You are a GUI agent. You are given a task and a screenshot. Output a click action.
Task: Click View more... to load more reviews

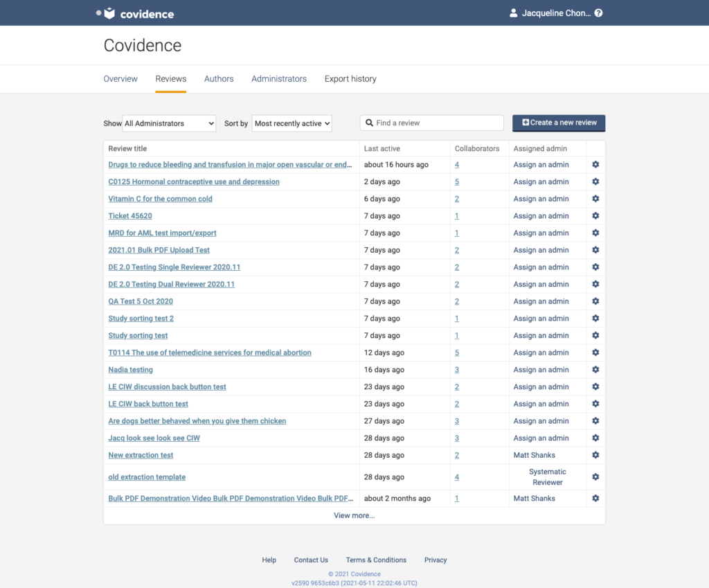tap(354, 515)
